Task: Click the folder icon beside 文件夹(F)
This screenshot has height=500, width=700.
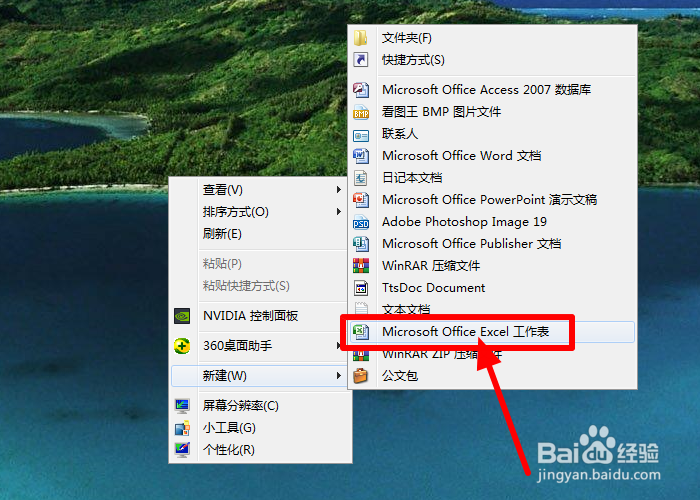Action: pos(361,38)
